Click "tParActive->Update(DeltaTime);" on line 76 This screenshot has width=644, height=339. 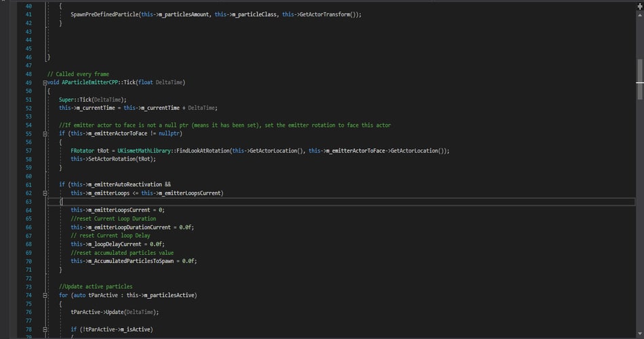(x=115, y=313)
